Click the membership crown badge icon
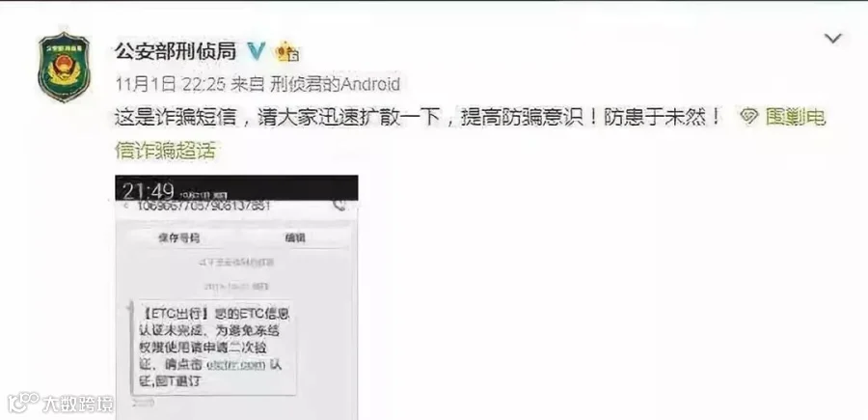 click(287, 52)
